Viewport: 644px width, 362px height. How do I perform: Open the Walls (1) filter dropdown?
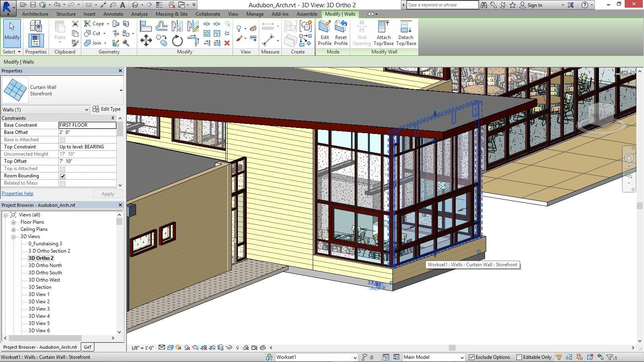point(86,110)
